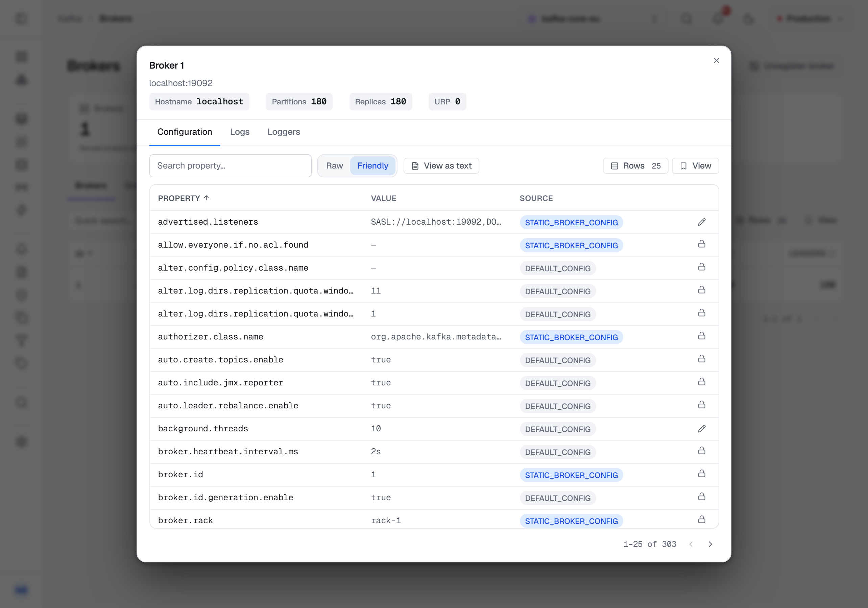Click the URP 0 chip
This screenshot has height=608, width=868.
coord(447,102)
